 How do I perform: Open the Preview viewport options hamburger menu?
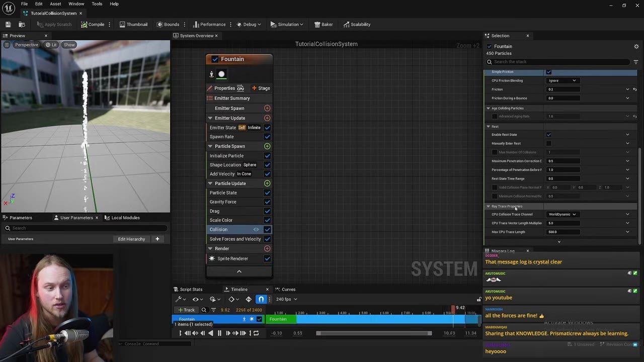click(7, 45)
